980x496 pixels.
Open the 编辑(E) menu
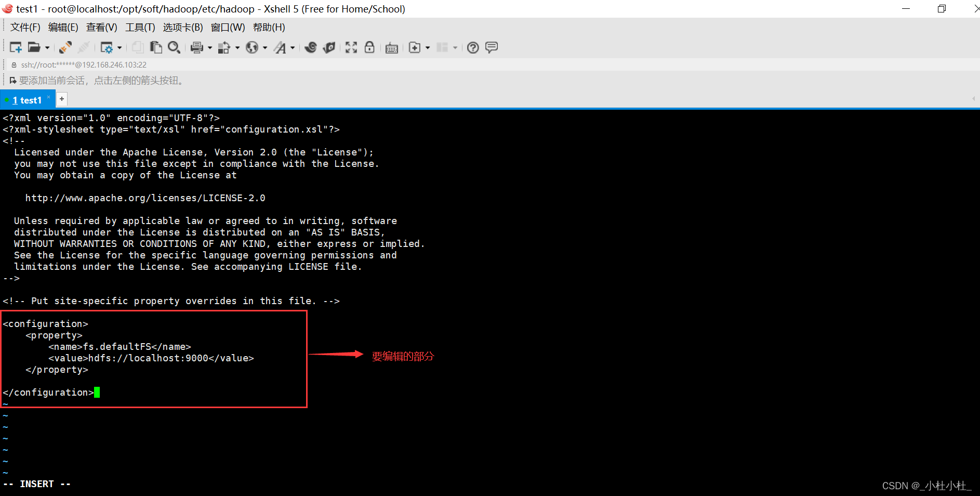tap(63, 28)
